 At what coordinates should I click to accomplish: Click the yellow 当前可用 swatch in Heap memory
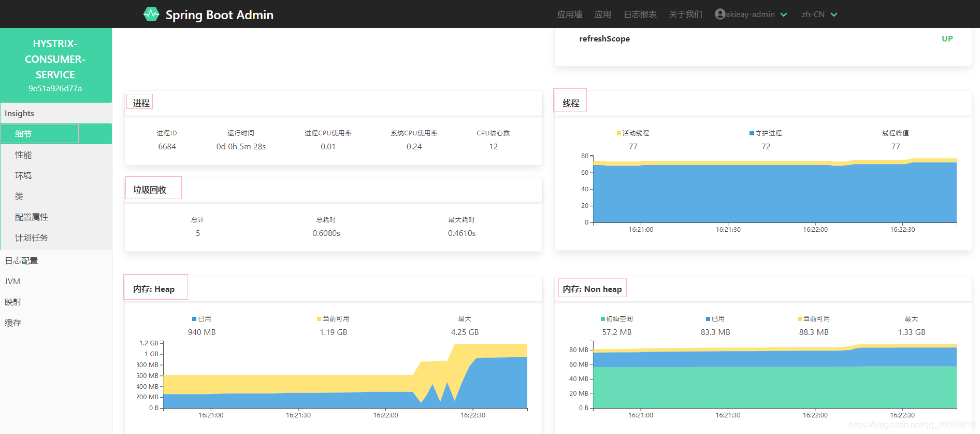tap(319, 319)
